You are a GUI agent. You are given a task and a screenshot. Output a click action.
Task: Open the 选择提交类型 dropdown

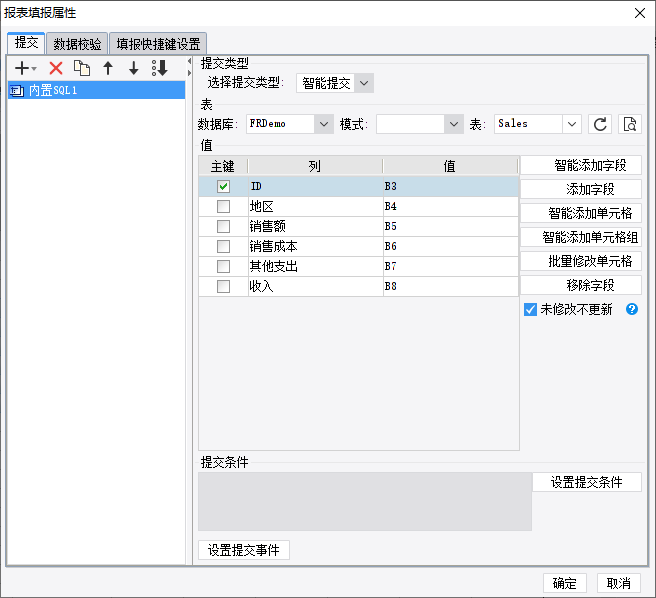(364, 83)
